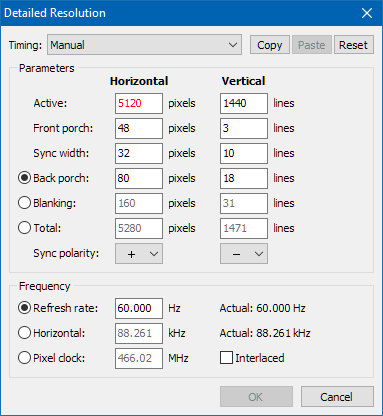Click the vertical Sync width field showing 10

coord(244,153)
